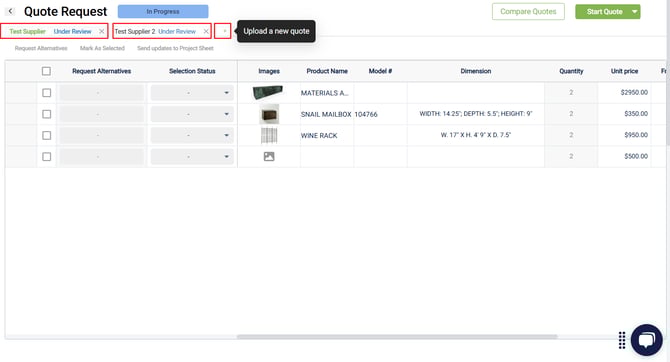670x362 pixels.
Task: Click the Compare Quotes button
Action: click(x=528, y=12)
